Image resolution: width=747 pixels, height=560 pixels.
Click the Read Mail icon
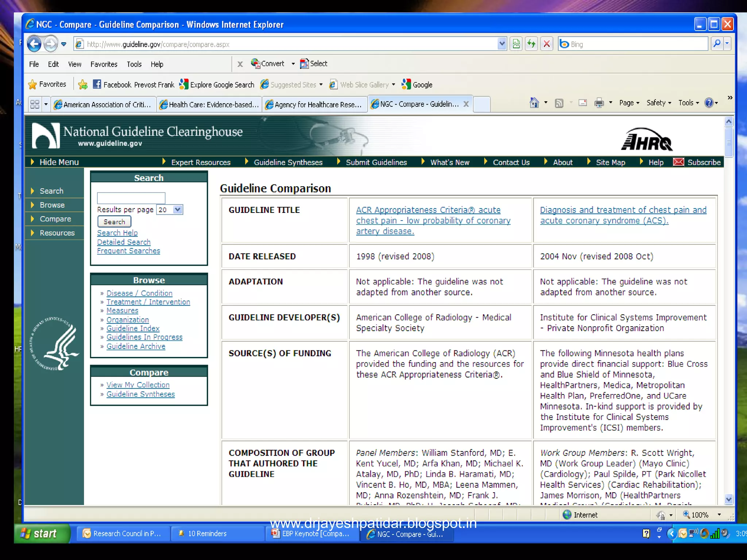583,103
